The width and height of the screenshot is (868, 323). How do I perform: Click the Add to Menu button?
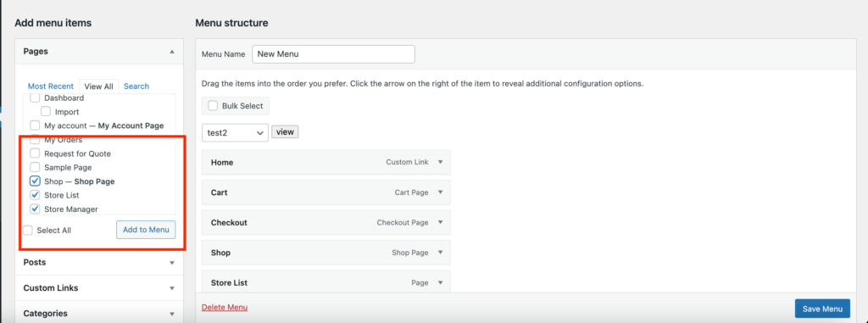146,230
